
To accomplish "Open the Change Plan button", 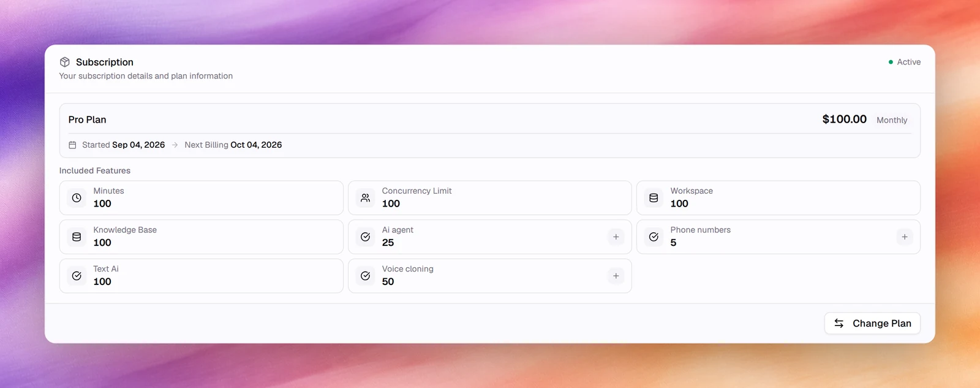I will [872, 323].
